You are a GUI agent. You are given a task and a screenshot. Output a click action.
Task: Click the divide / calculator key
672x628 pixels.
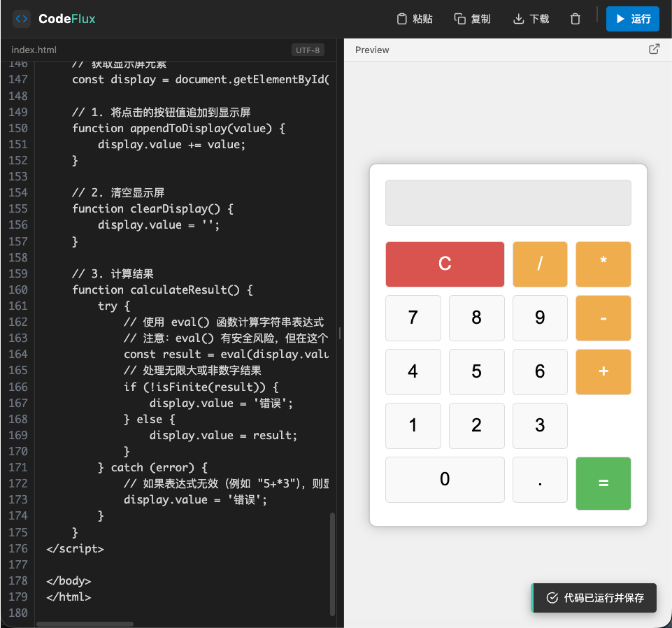pos(540,264)
